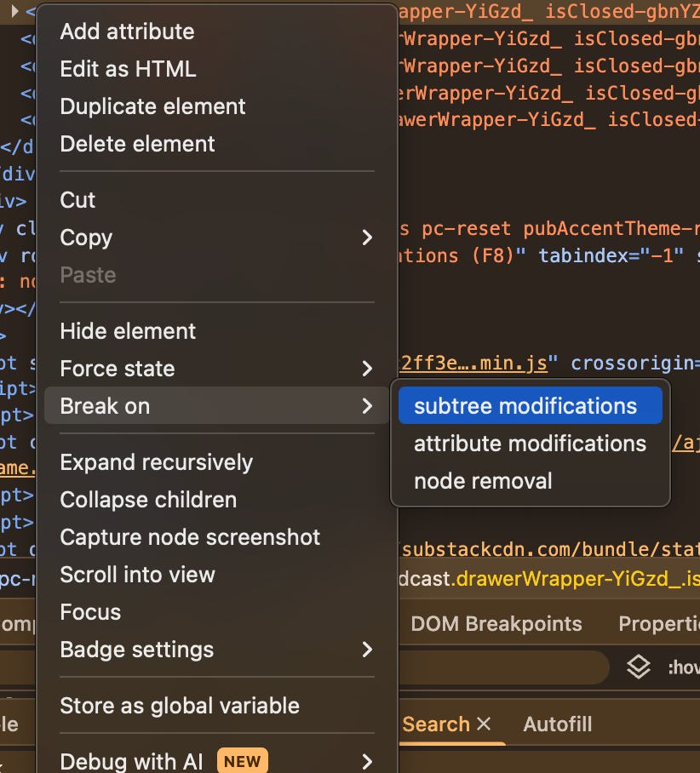Choose Cut in the context menu

216,200
